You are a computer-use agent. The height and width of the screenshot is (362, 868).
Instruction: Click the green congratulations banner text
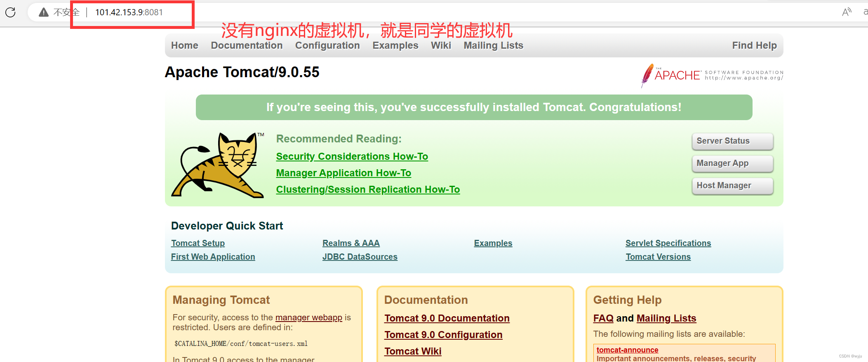coord(474,107)
